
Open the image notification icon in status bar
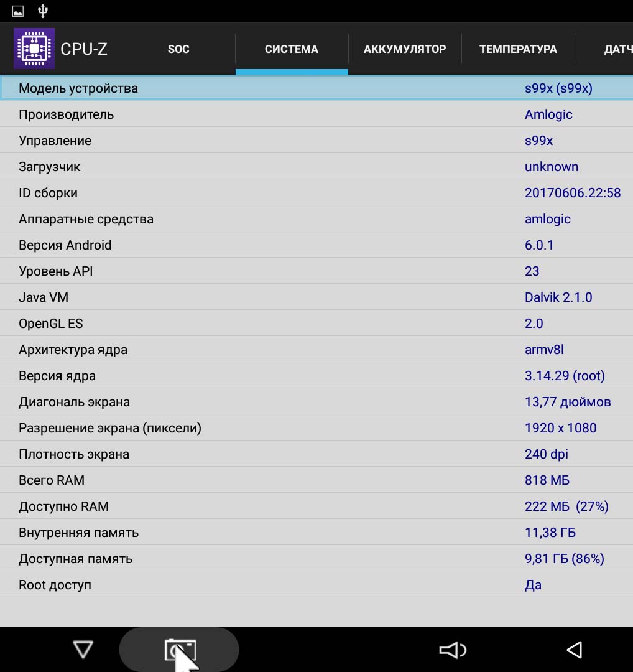tap(18, 11)
